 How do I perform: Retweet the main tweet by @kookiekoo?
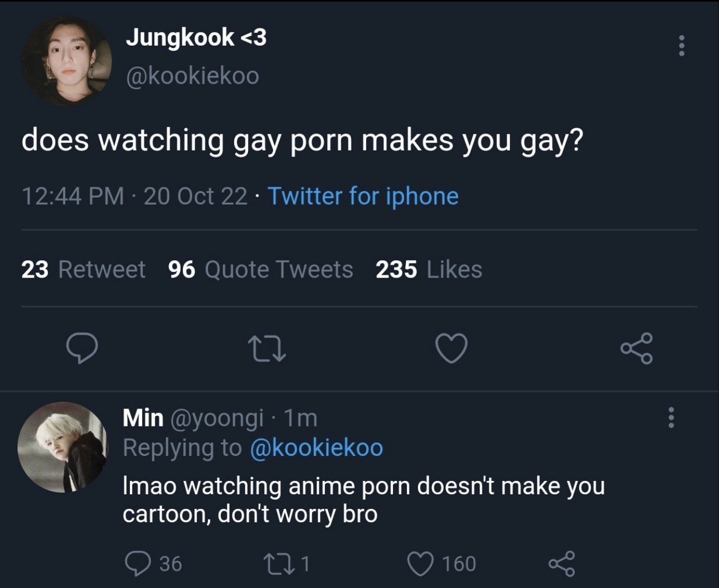[x=266, y=348]
